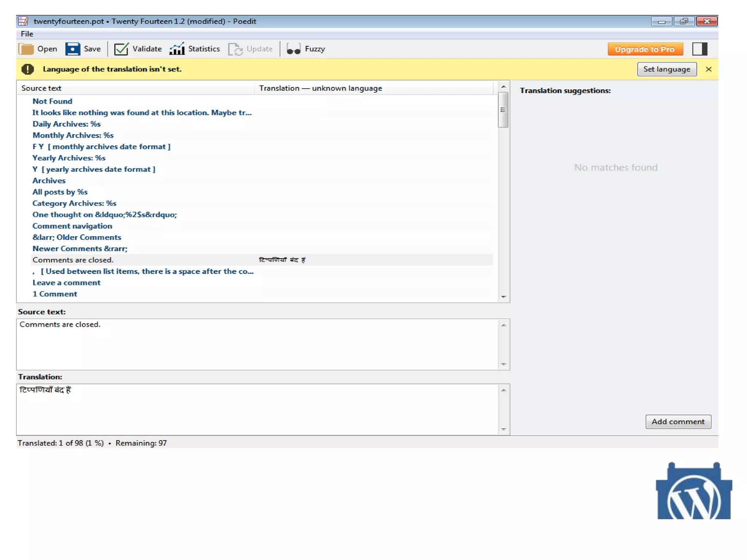Screen dimensions: 747x560
Task: Select the 'Leave a comment' string entry
Action: coord(66,283)
